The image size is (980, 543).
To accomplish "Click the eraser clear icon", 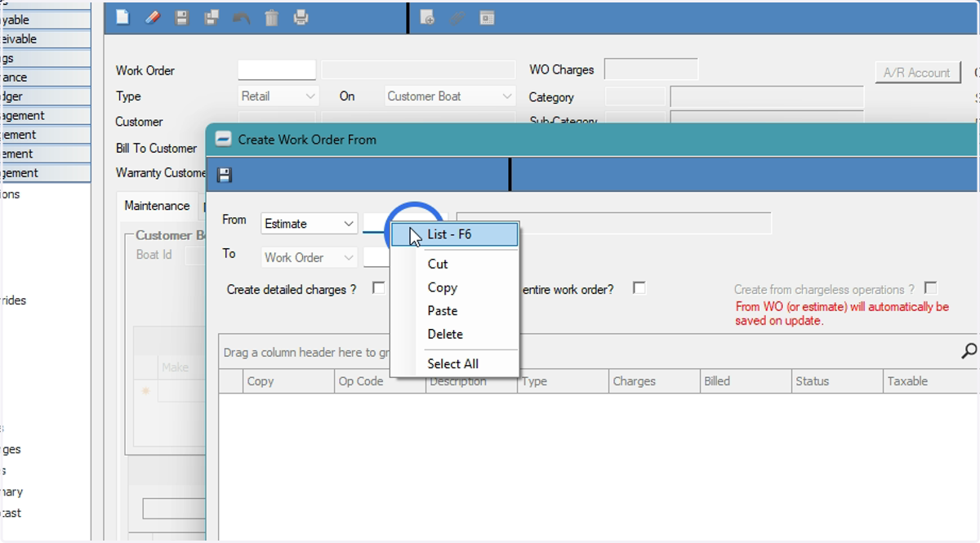I will (152, 16).
